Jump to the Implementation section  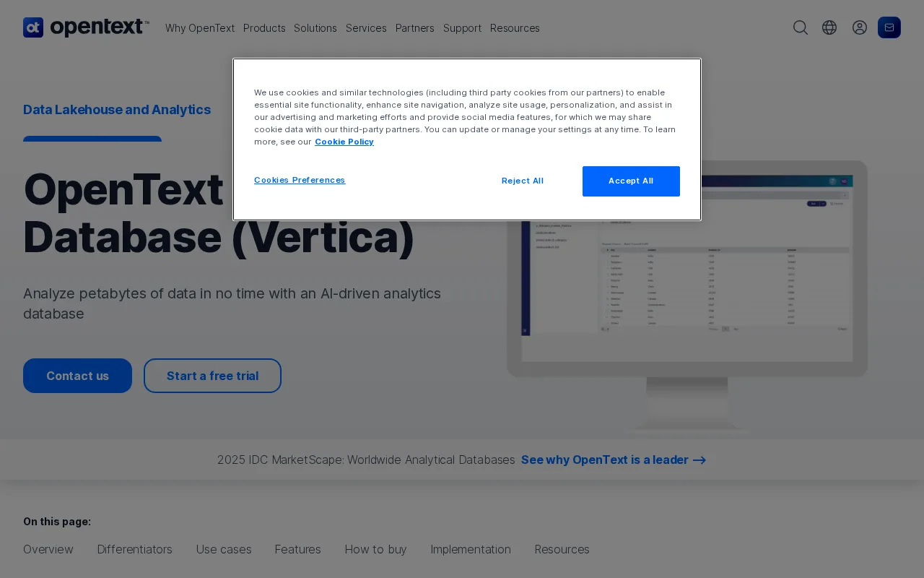coord(471,549)
